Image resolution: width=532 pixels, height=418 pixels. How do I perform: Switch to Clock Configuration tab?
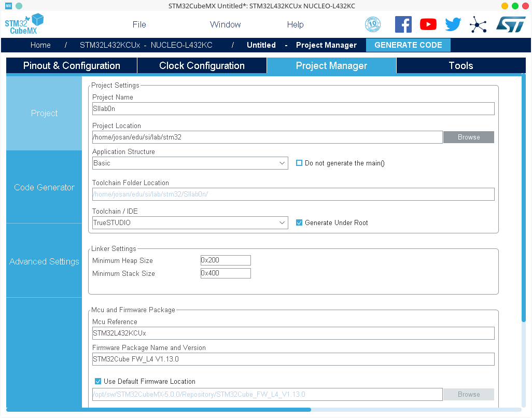pos(202,65)
